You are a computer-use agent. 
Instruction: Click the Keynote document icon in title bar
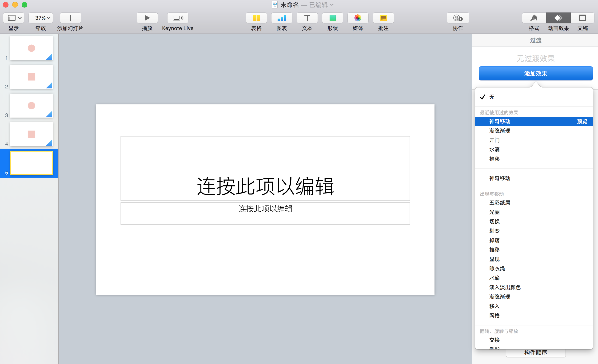tap(275, 5)
